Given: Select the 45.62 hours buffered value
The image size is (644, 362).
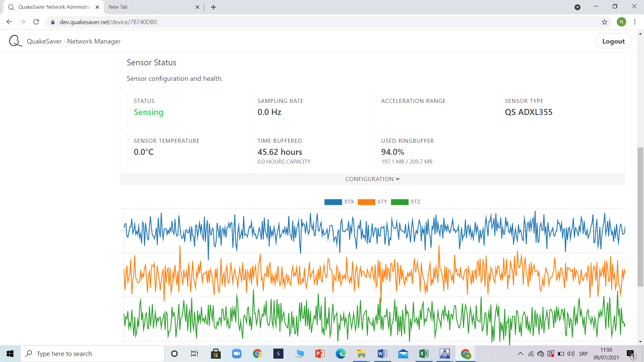Looking at the screenshot, I should coord(280,152).
